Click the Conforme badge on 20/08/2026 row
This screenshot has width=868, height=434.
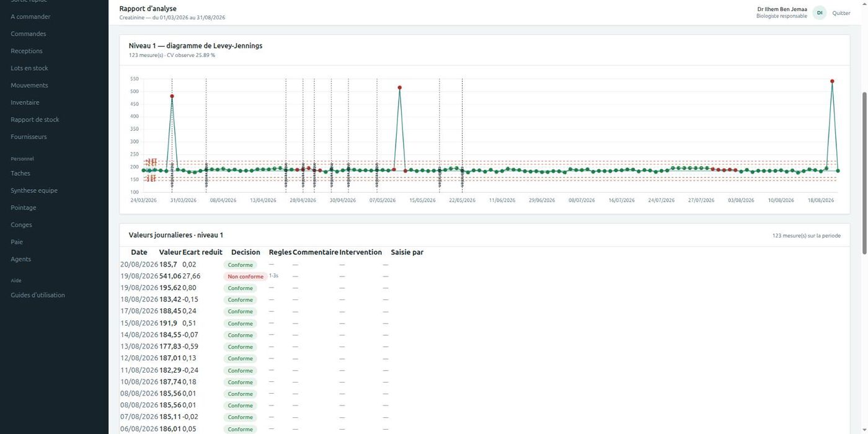(x=240, y=265)
